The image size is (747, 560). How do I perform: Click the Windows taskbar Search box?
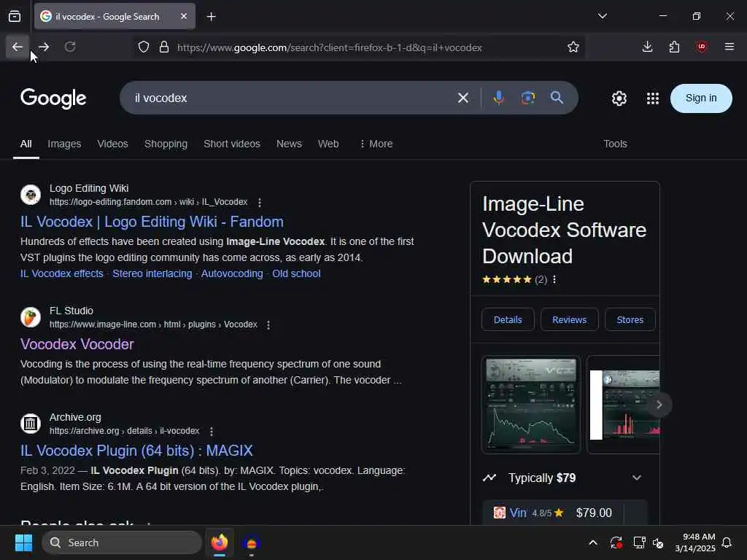tap(122, 542)
